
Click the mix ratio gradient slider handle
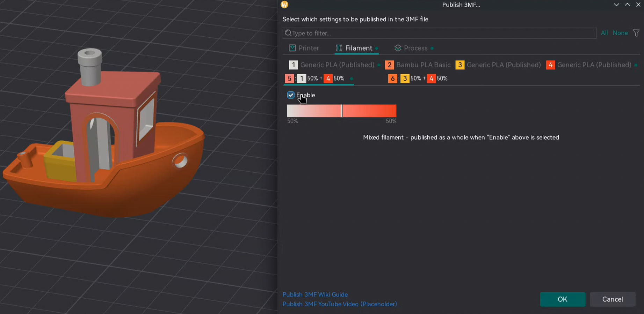pos(342,111)
